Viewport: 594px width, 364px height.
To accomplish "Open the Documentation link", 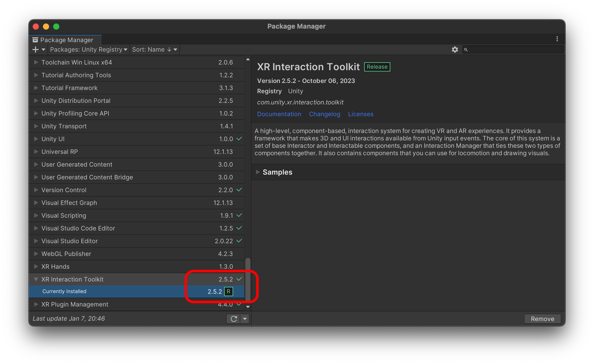I will (x=279, y=114).
